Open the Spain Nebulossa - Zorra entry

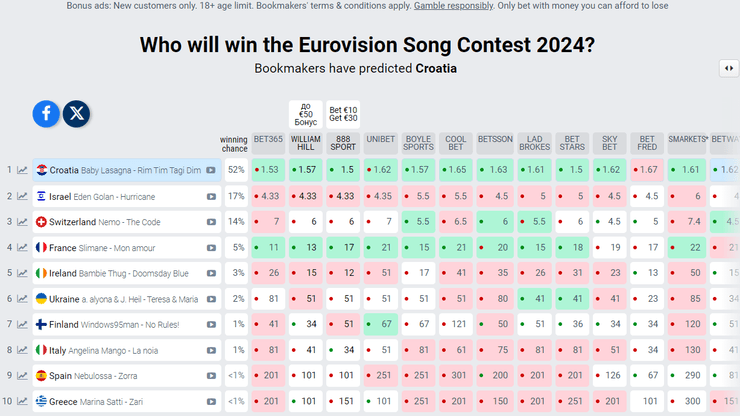[x=99, y=376]
